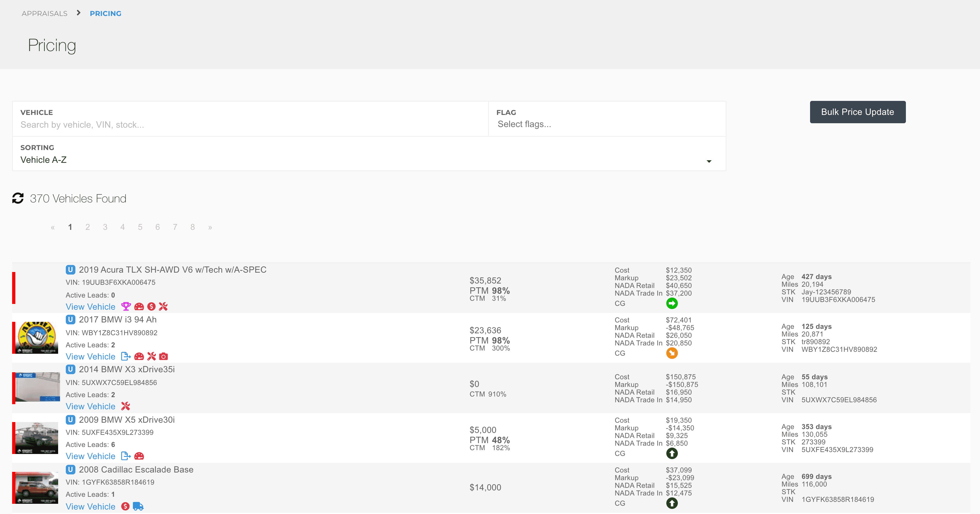Click the Cadillac Escalade thumbnail photo
The image size is (980, 514).
coord(37,488)
